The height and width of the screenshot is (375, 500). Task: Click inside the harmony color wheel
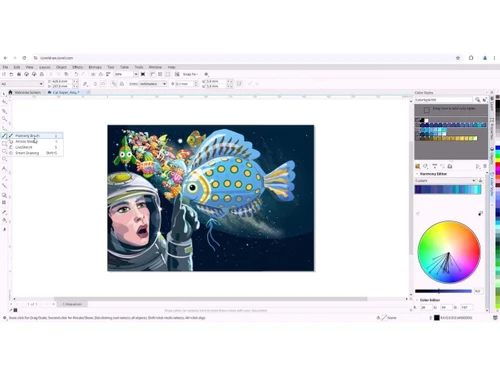click(x=449, y=252)
